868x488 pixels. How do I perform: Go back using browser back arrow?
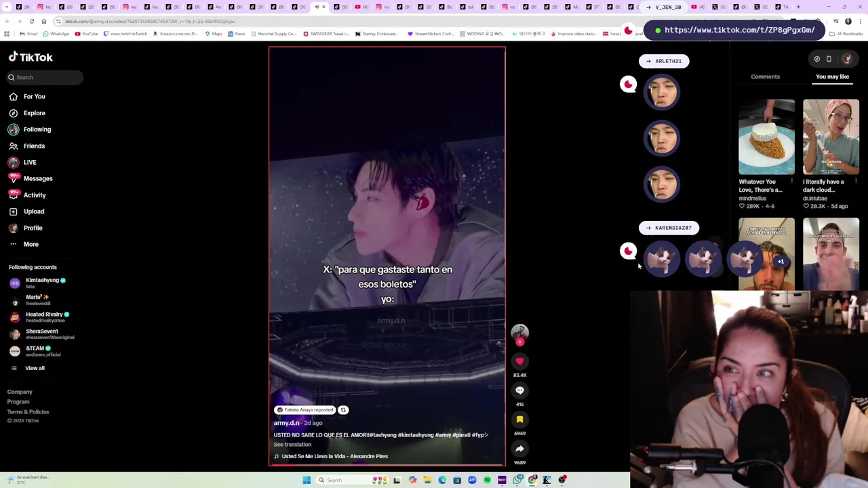point(7,22)
